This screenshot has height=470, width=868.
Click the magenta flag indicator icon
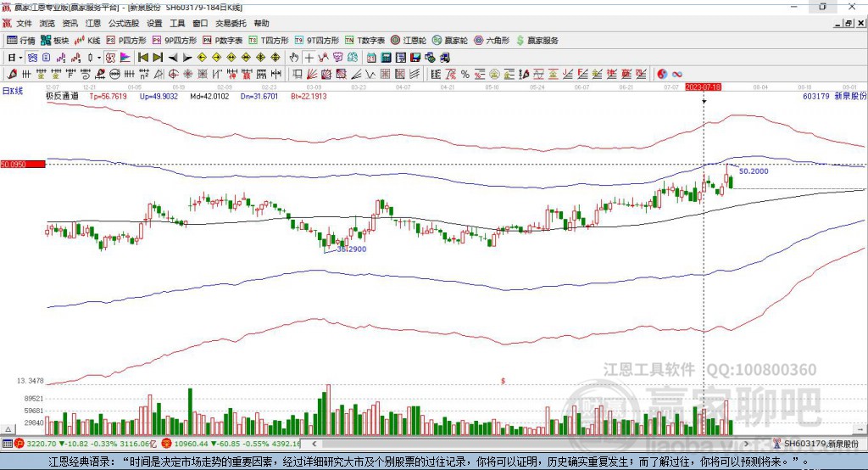[x=125, y=58]
